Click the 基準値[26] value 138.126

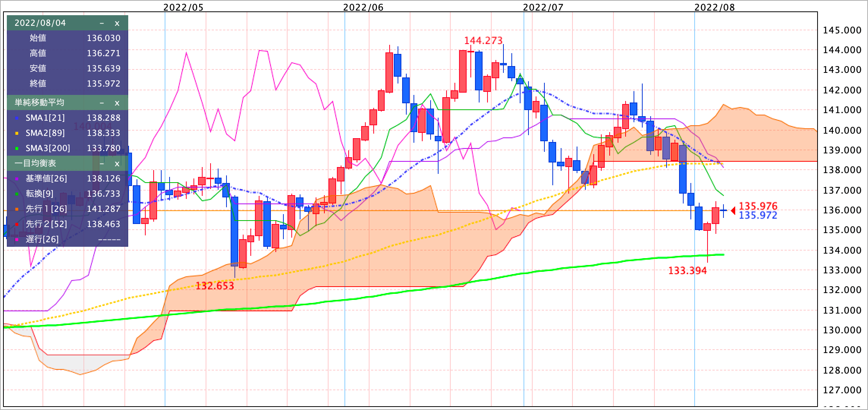104,178
